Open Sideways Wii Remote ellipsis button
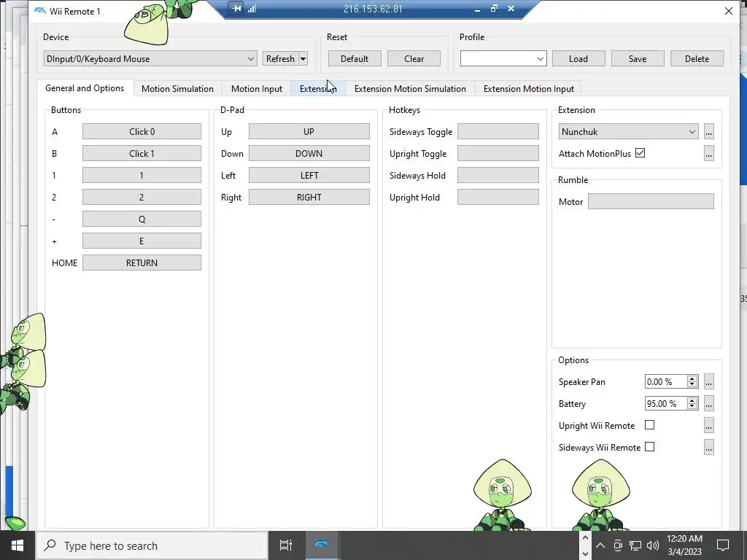The width and height of the screenshot is (747, 560). click(x=708, y=448)
